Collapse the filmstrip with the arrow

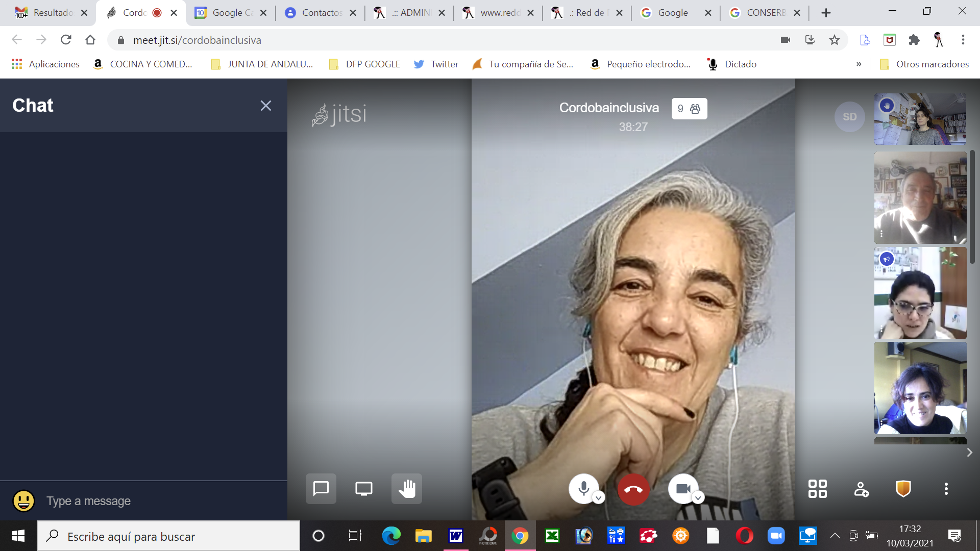[969, 453]
